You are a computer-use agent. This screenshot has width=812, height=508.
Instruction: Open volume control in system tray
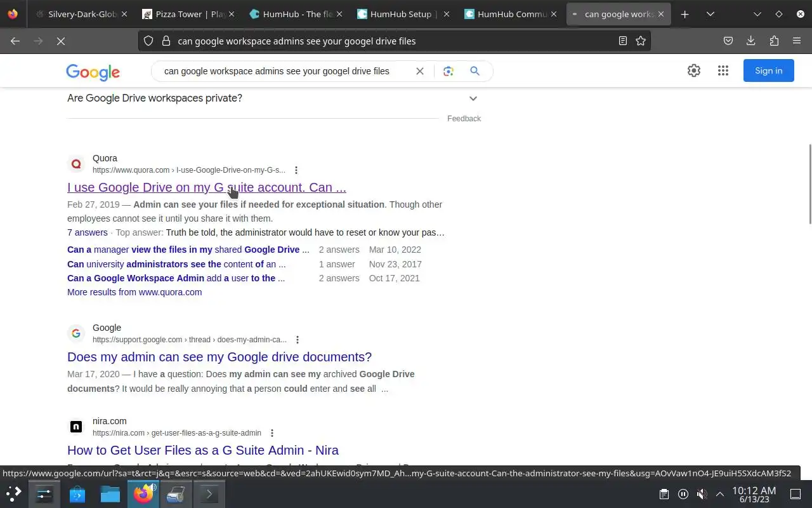702,494
